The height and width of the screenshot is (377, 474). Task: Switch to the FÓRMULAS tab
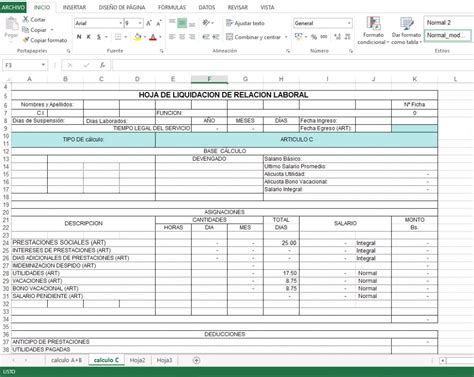(172, 7)
